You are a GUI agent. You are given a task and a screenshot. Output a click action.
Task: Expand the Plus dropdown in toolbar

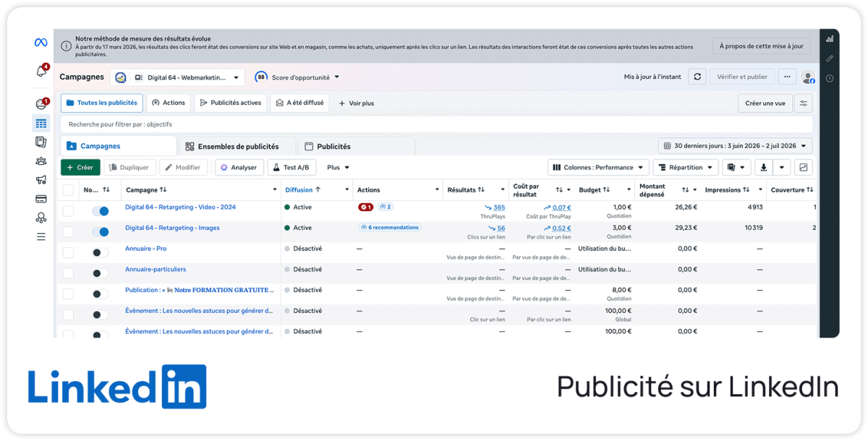[338, 168]
